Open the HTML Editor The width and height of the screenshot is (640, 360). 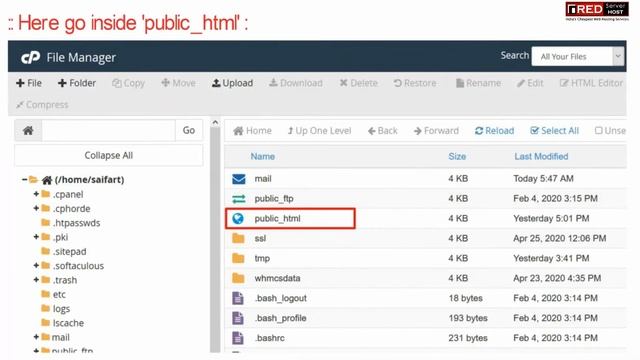pos(591,83)
